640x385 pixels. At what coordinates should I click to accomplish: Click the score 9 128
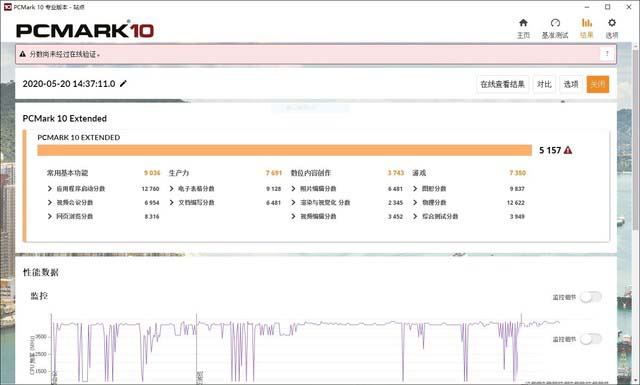(x=273, y=189)
